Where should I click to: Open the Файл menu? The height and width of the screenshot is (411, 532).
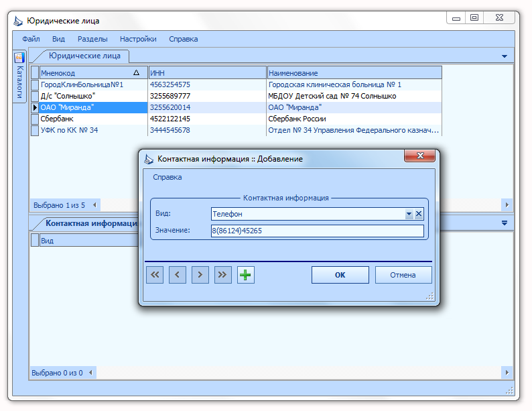coord(31,39)
